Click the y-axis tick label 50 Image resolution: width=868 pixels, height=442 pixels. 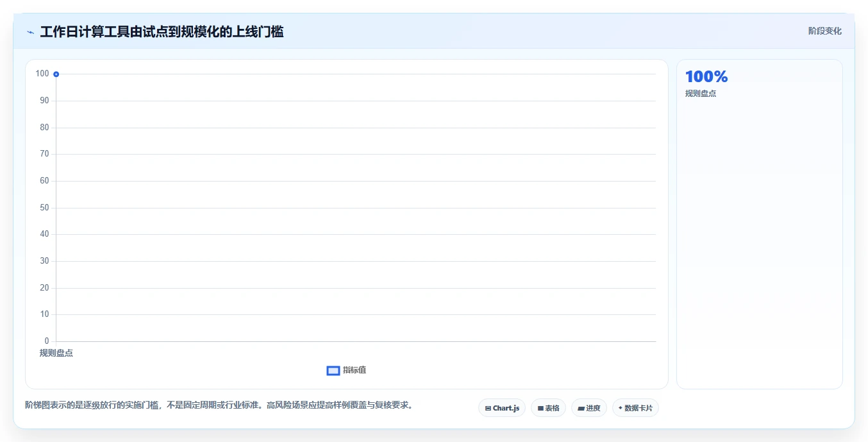tap(44, 208)
